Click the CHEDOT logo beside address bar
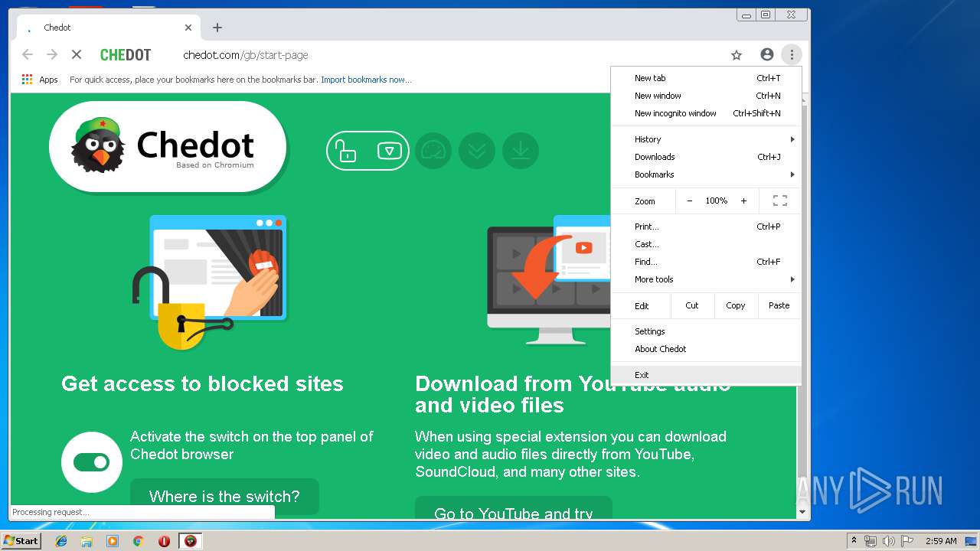Image resolution: width=980 pixels, height=551 pixels. point(126,55)
